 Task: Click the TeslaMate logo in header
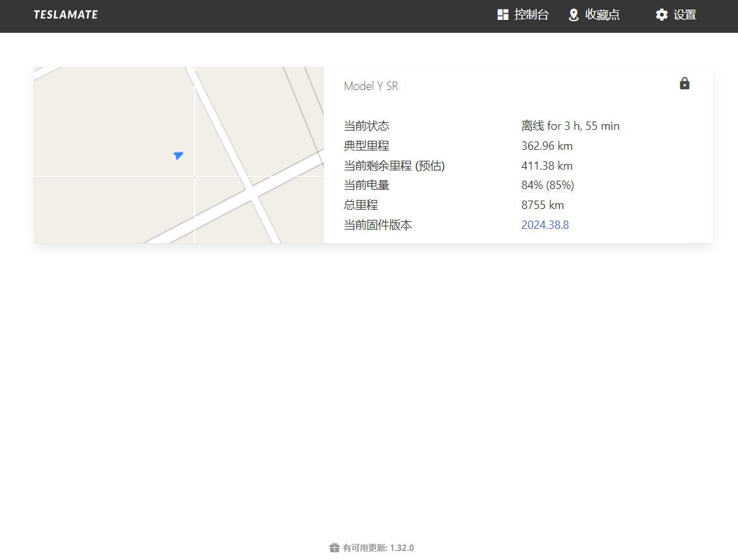point(66,15)
